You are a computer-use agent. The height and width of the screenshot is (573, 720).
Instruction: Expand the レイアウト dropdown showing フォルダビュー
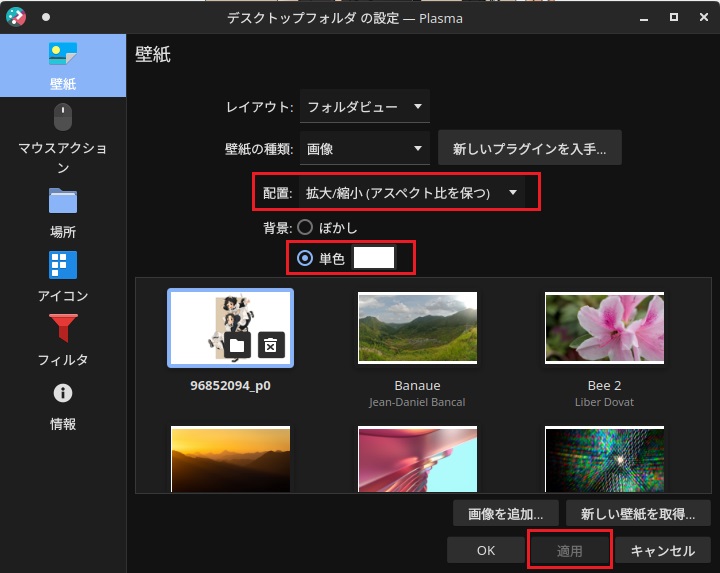(x=365, y=107)
